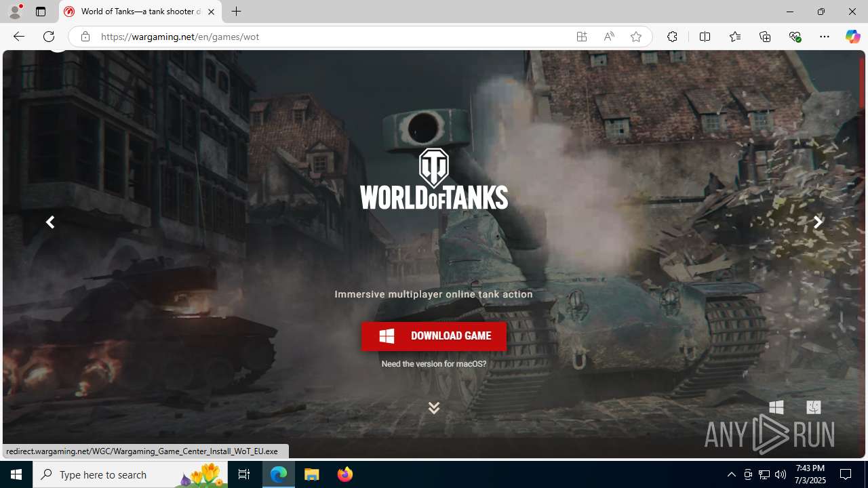868x488 pixels.
Task: Open the Settings and more menu
Action: coord(825,37)
